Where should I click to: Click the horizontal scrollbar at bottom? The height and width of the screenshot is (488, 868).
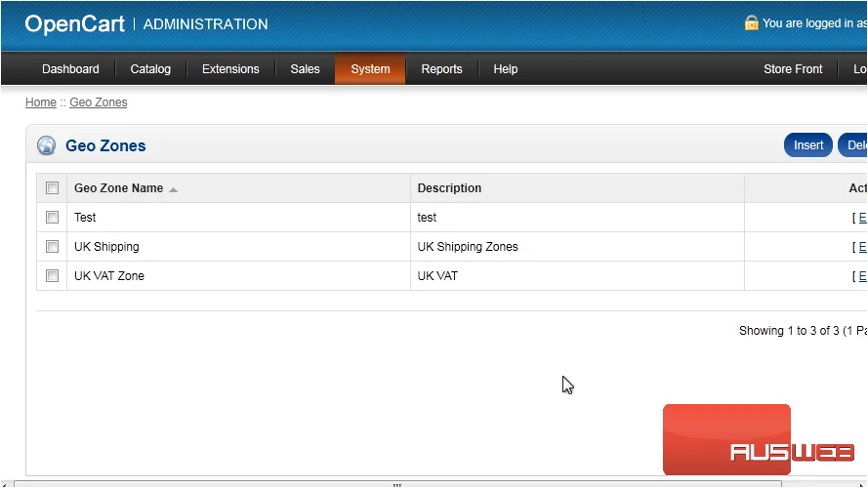point(397,484)
